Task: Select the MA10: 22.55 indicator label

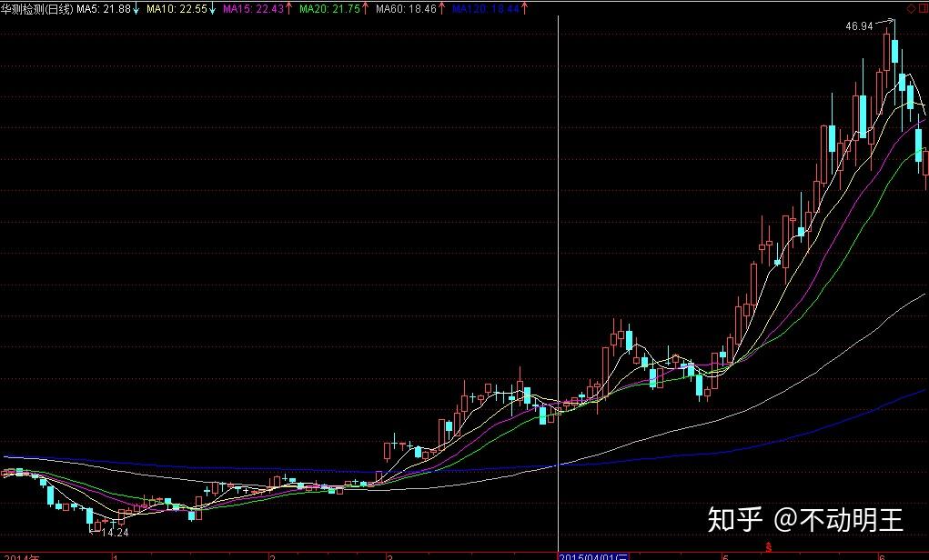Action: pyautogui.click(x=176, y=8)
